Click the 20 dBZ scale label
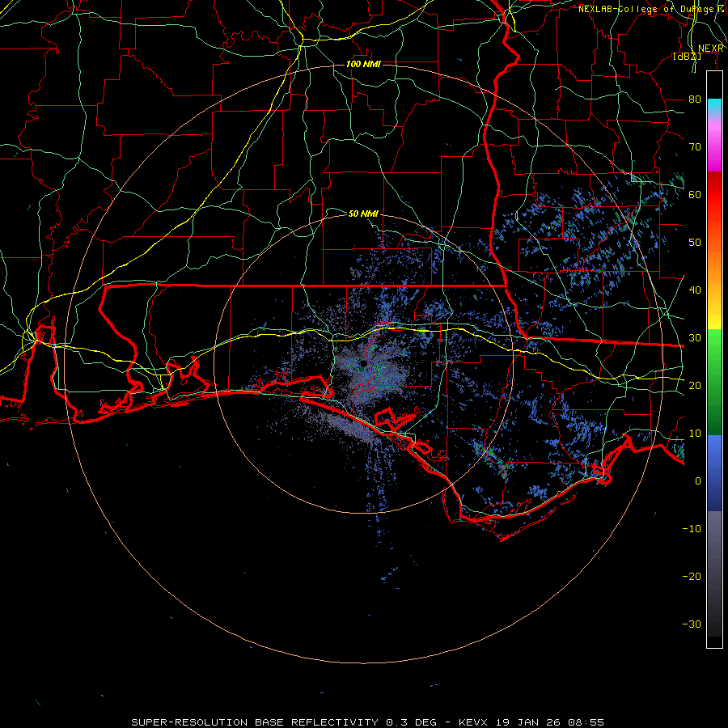This screenshot has height=728, width=728. 695,385
